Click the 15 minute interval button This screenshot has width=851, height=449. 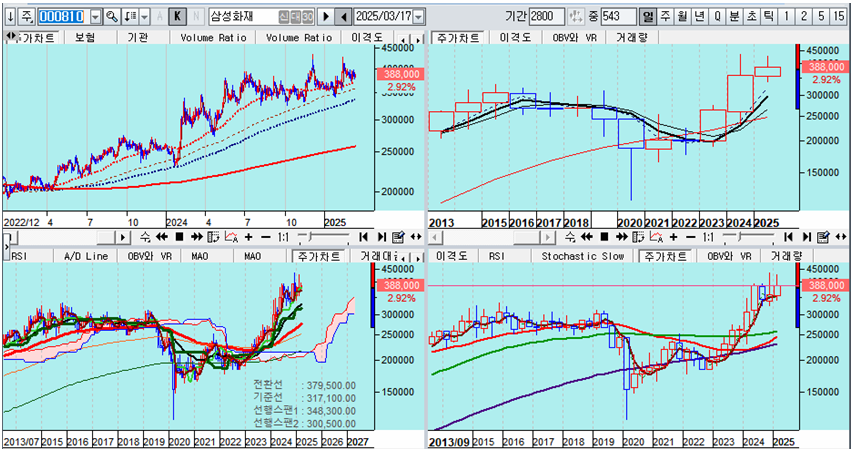pos(839,17)
